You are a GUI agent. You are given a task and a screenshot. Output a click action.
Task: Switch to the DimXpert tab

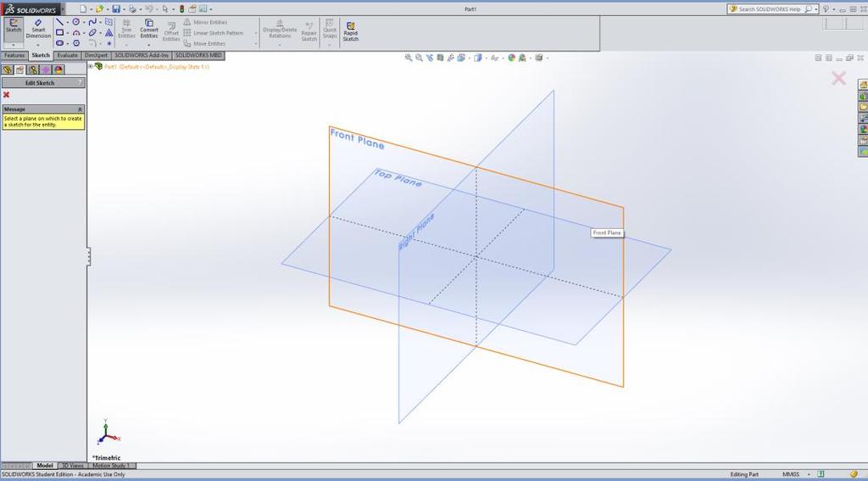coord(97,55)
